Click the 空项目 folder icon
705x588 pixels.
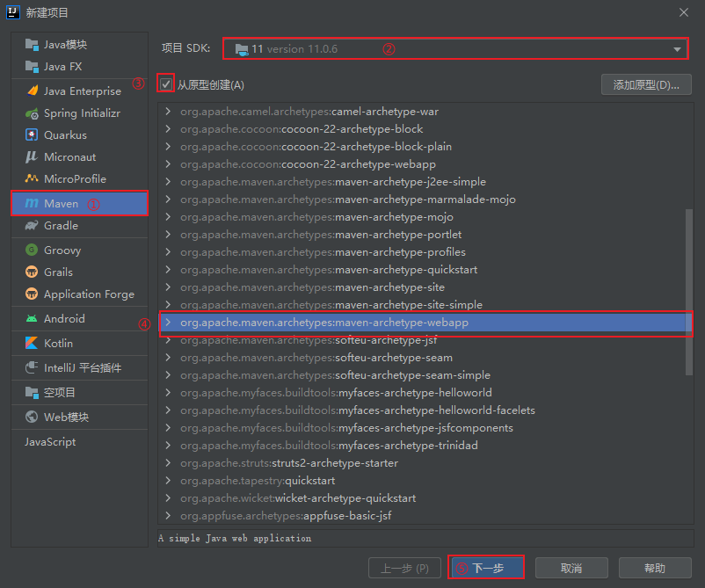[32, 393]
